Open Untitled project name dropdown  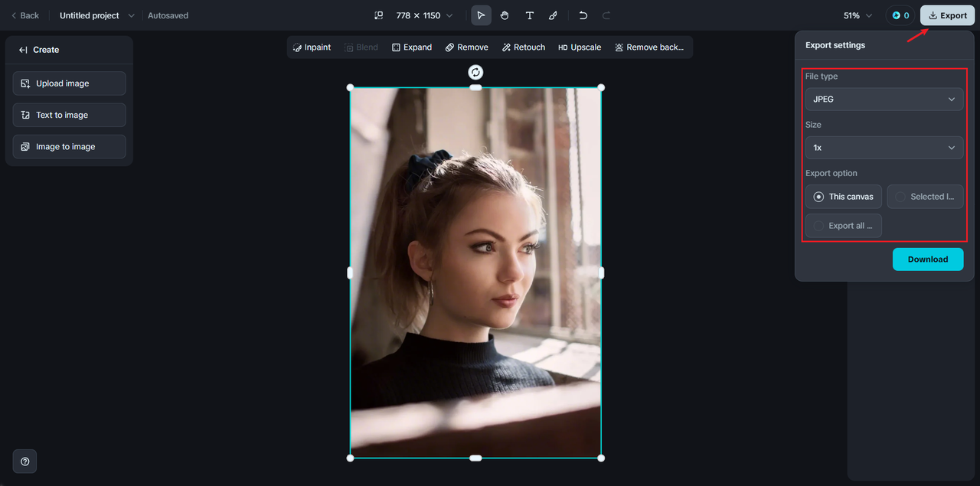96,15
